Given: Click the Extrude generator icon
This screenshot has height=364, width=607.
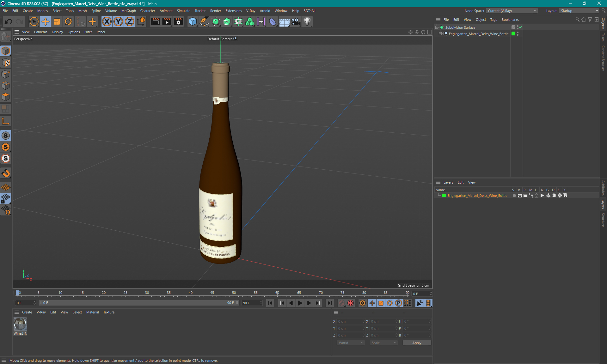Looking at the screenshot, I should tap(227, 21).
